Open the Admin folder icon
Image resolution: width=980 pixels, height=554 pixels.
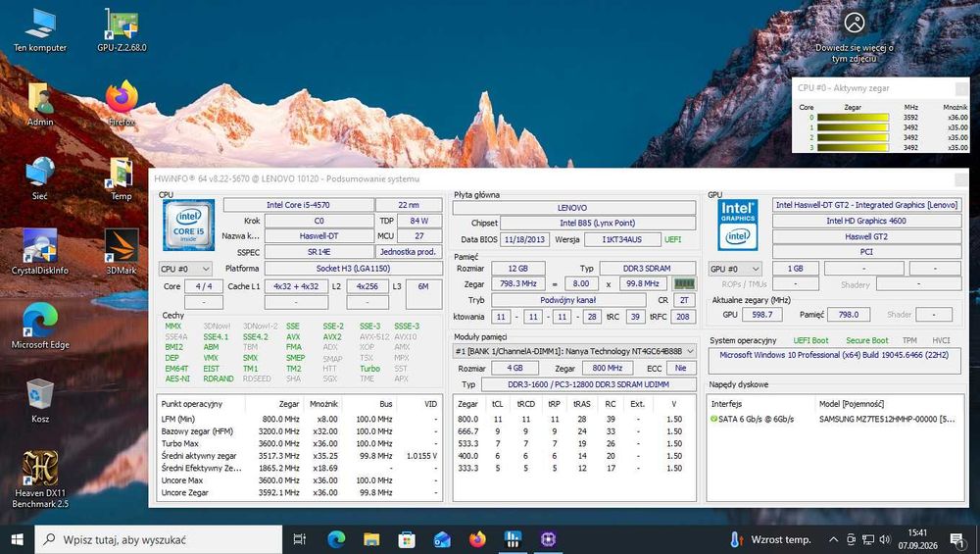click(40, 104)
